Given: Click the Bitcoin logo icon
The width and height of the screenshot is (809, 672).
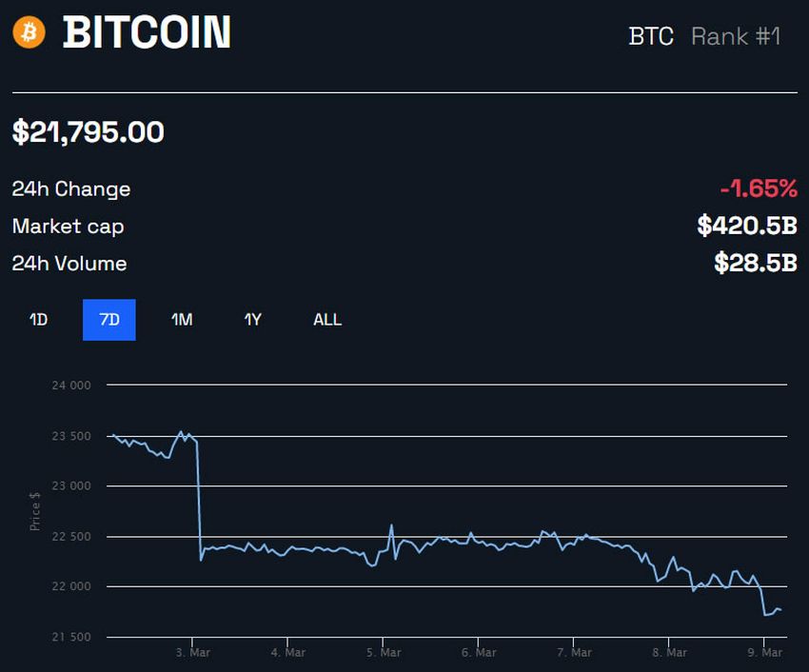Looking at the screenshot, I should point(30,32).
